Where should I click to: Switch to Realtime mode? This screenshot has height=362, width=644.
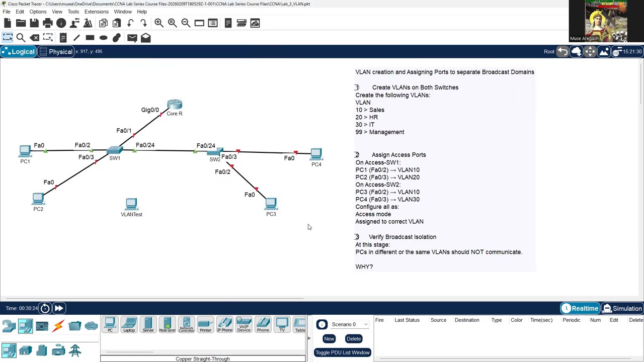[x=580, y=308]
